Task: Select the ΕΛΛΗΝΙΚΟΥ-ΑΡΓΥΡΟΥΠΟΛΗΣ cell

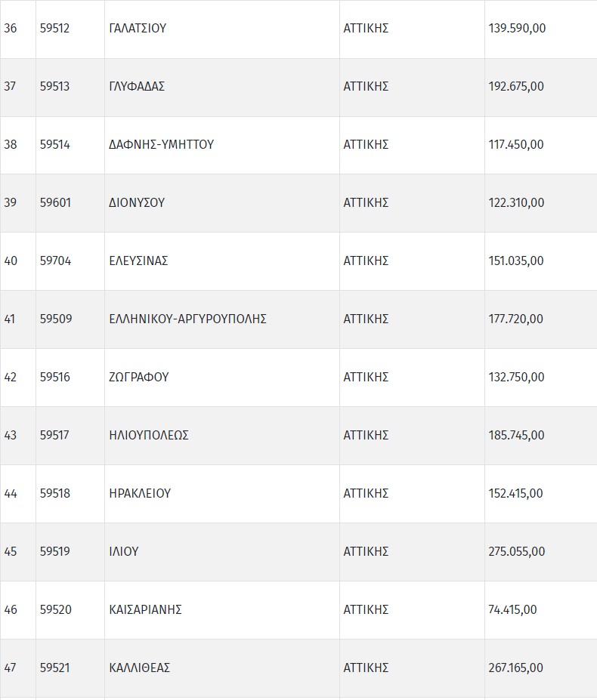Action: point(187,319)
